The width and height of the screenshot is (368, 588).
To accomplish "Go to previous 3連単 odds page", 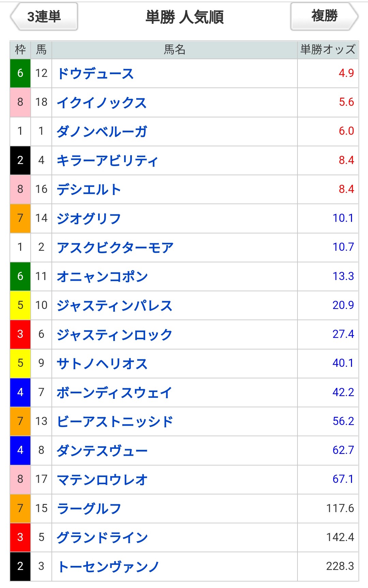I will (44, 16).
